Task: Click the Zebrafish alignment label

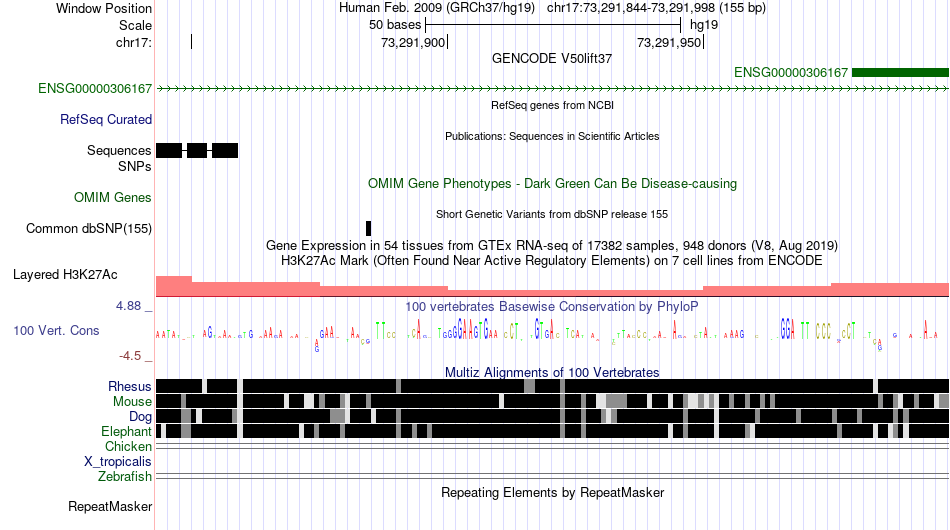Action: [125, 476]
